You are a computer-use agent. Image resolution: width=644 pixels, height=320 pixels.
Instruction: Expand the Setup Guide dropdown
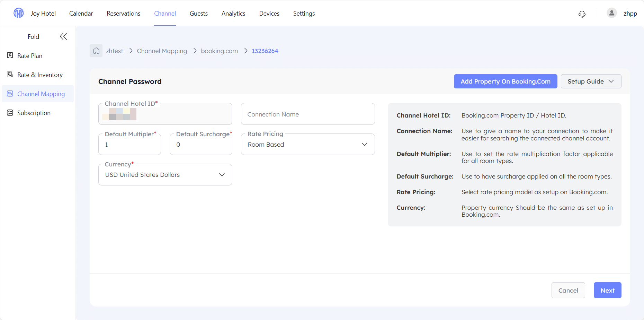591,81
